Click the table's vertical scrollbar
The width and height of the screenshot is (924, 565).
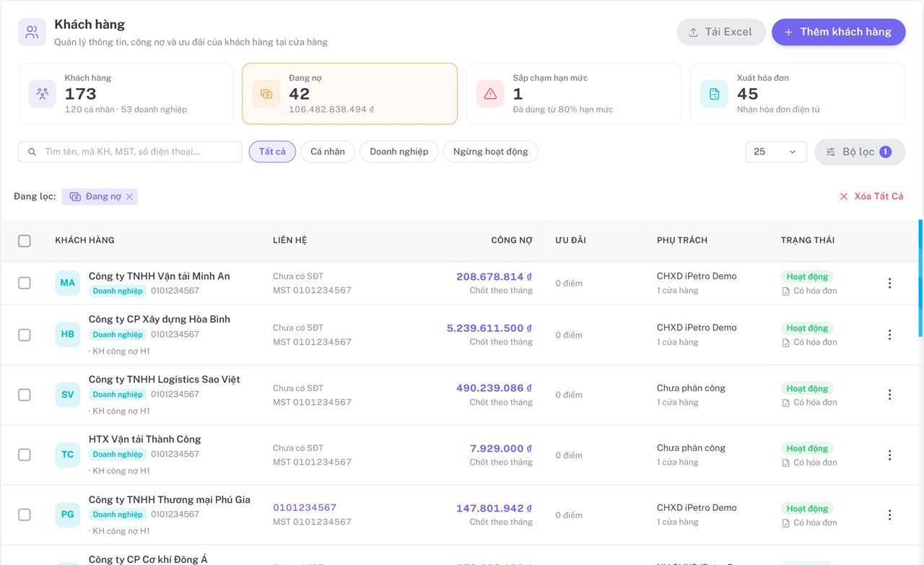(920, 278)
